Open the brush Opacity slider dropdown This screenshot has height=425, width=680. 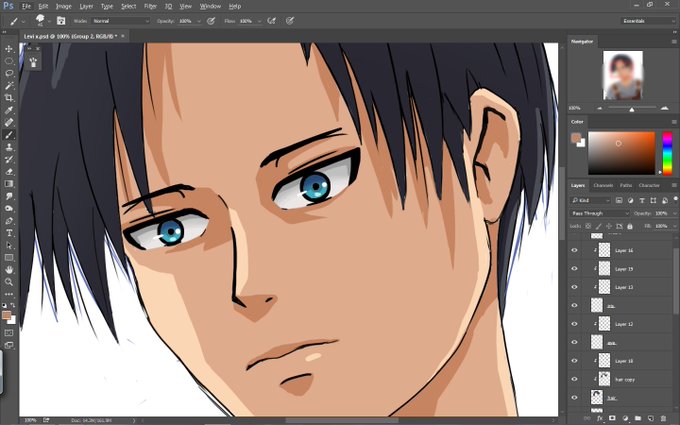pos(199,21)
